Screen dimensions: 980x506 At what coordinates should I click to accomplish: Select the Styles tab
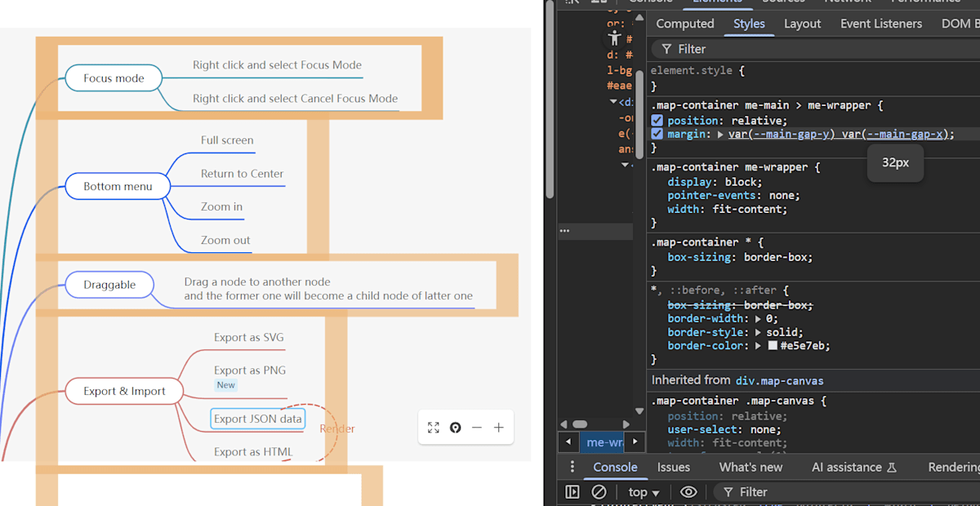[749, 24]
